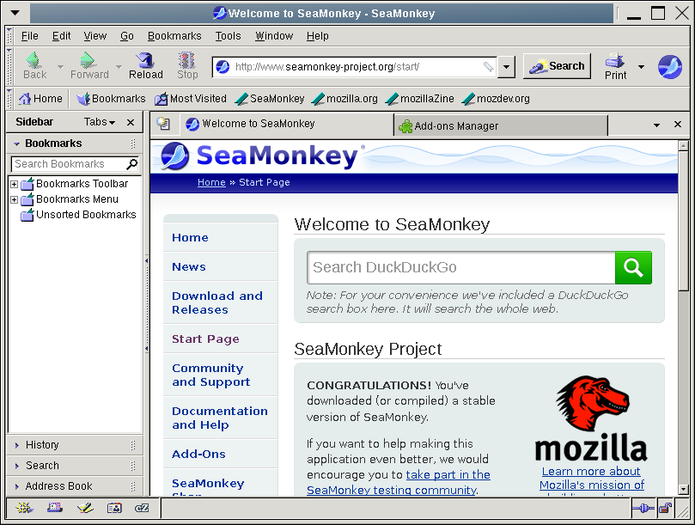Expand the Search sidebar panel
This screenshot has width=695, height=525.
[74, 466]
